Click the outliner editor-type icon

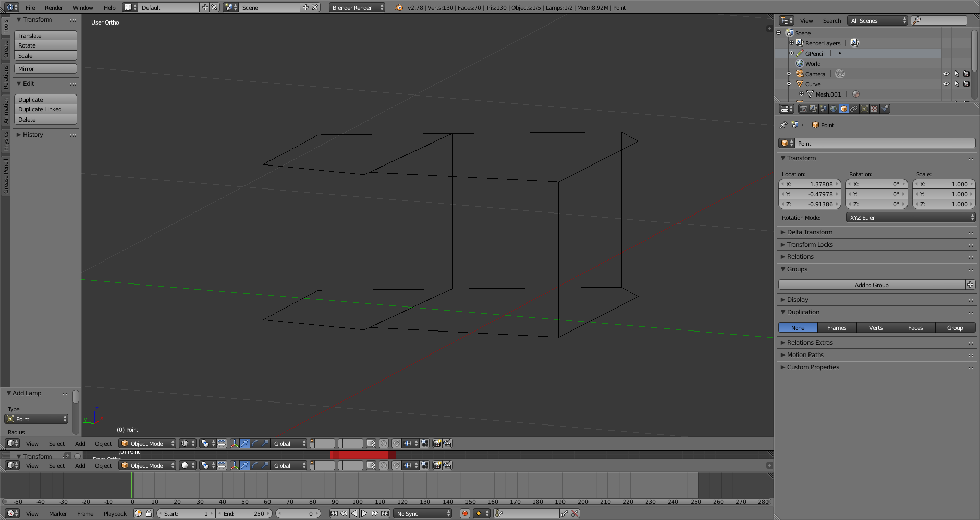click(x=787, y=20)
